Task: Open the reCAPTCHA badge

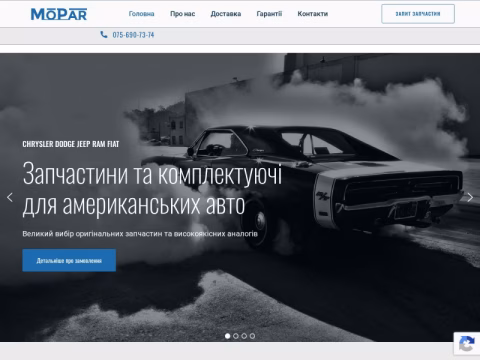Action: pos(467,344)
